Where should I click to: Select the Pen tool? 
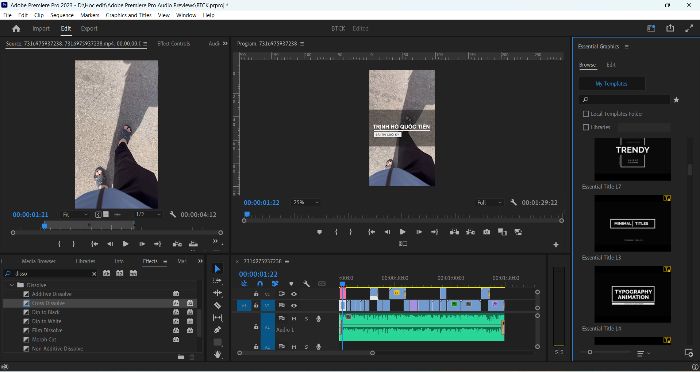pos(217,330)
